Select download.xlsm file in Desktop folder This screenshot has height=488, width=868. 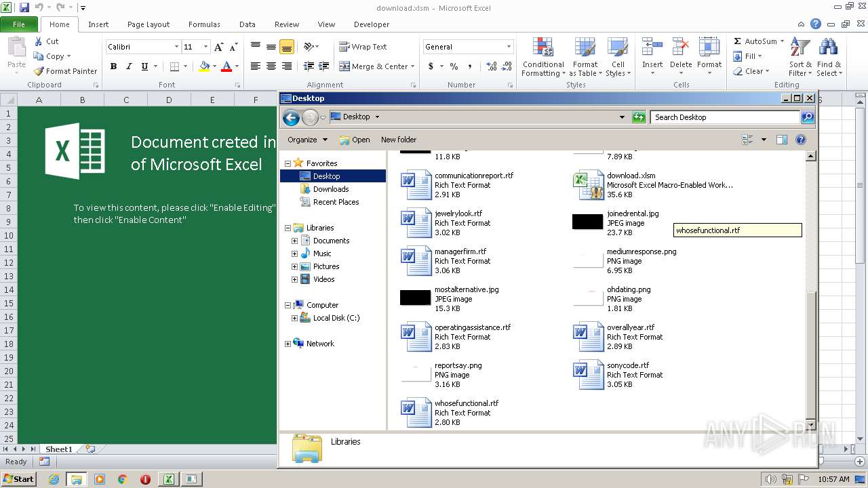(x=654, y=185)
